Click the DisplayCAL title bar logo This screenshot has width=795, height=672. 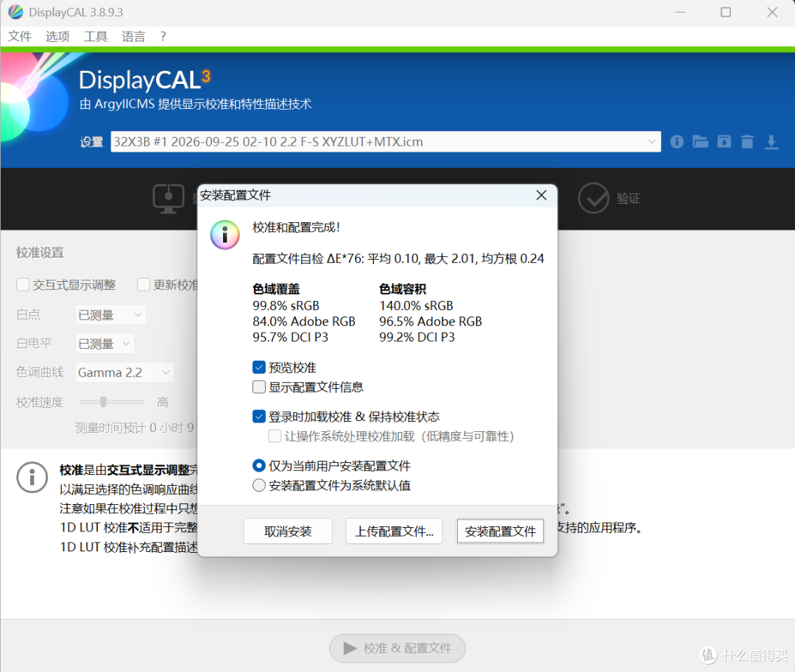(15, 12)
